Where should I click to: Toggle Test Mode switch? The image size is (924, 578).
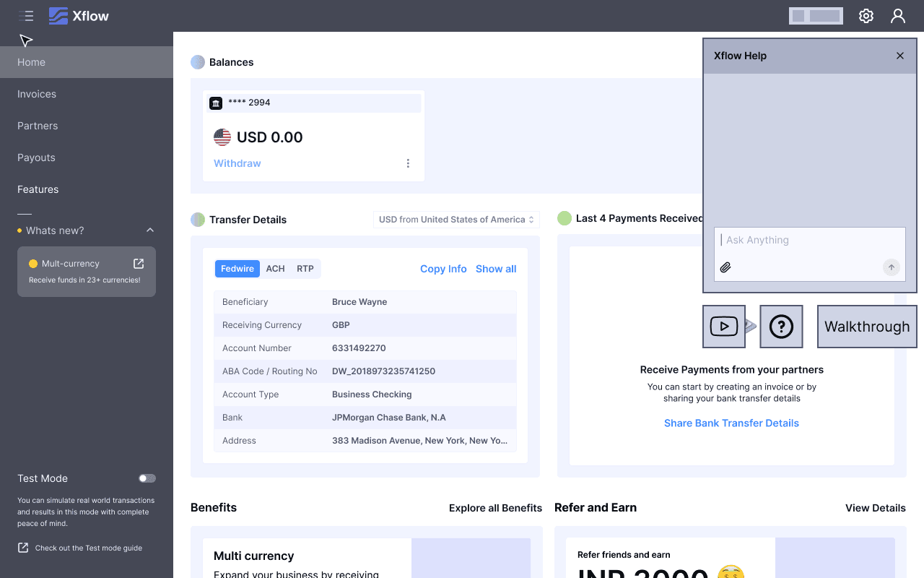tap(147, 478)
